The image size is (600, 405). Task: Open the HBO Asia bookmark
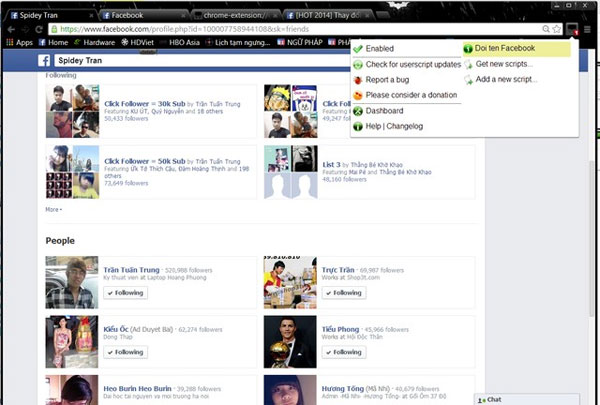tap(180, 42)
